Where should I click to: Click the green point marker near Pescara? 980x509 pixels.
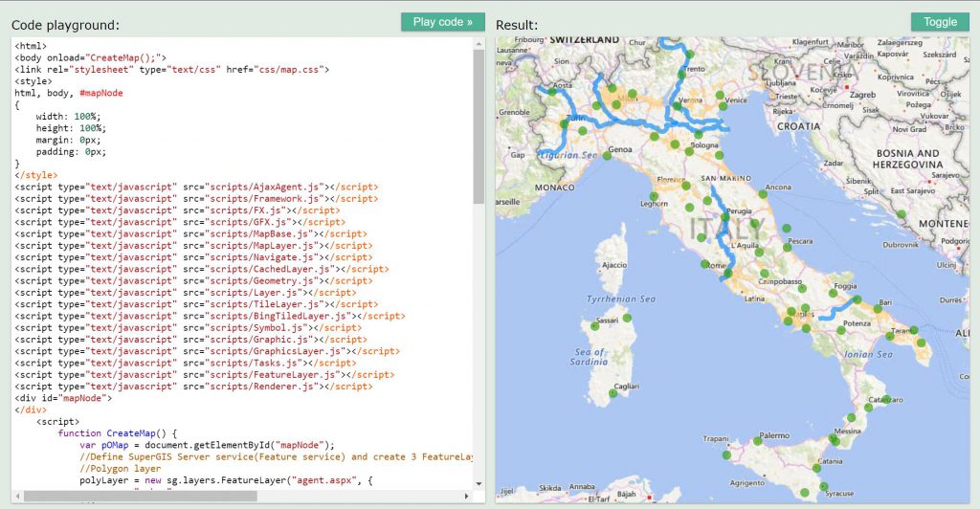(x=787, y=247)
